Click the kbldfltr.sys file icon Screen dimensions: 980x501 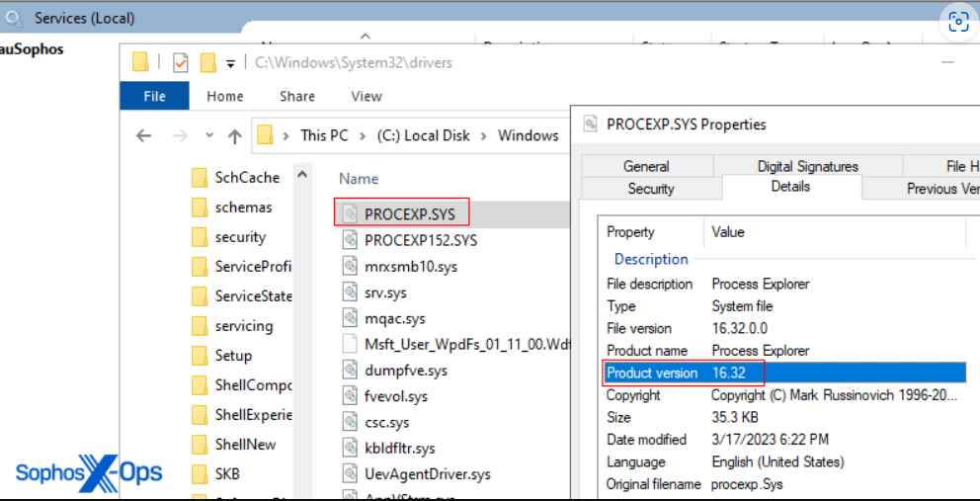pyautogui.click(x=350, y=448)
